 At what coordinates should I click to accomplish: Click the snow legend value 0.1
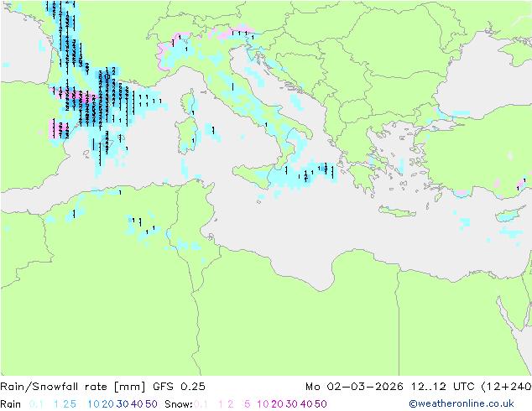coord(201,404)
